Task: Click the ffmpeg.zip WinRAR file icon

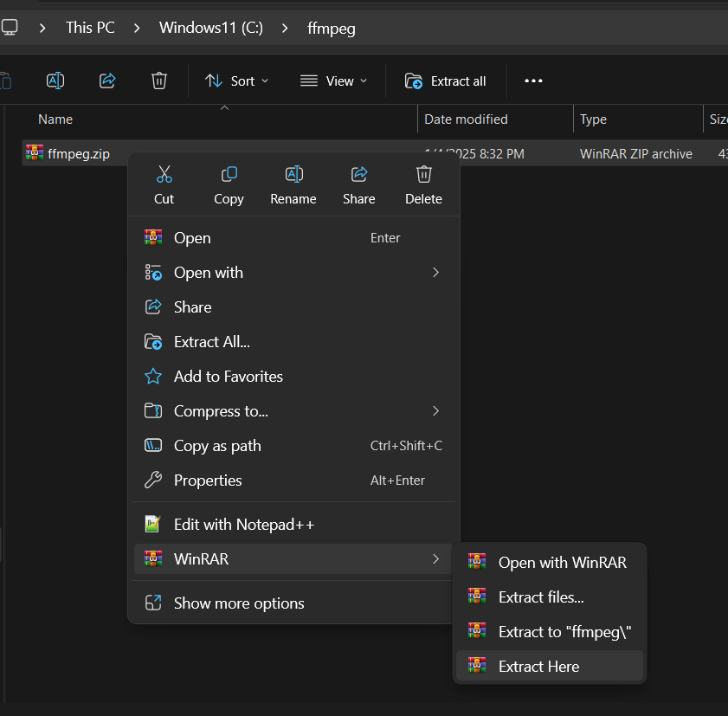Action: click(35, 152)
